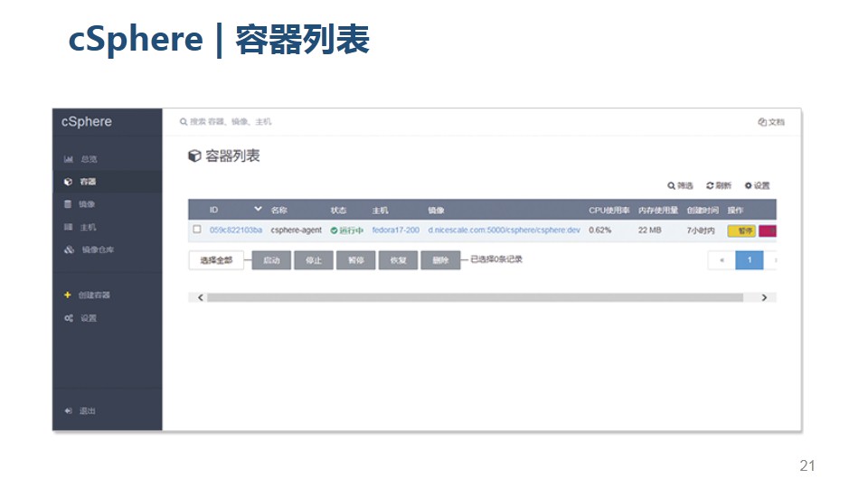This screenshot has height=488, width=868.
Task: Click the gray 暂停 button below table
Action: [356, 260]
